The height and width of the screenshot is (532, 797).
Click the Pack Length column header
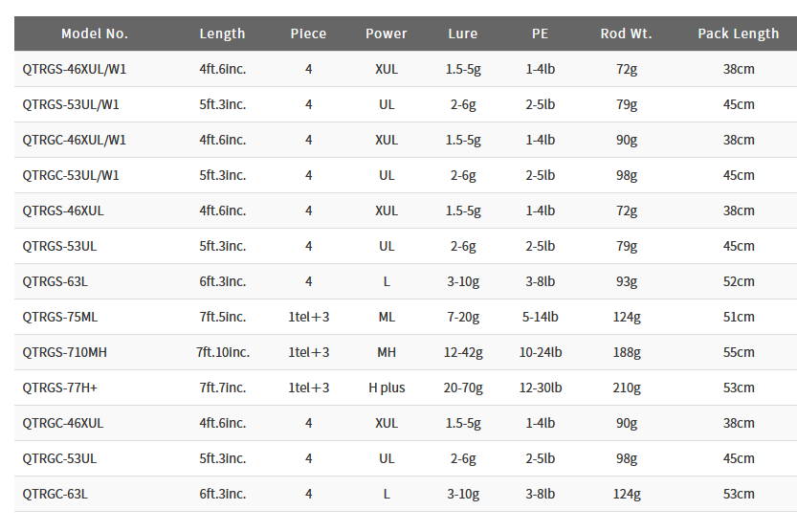click(739, 33)
